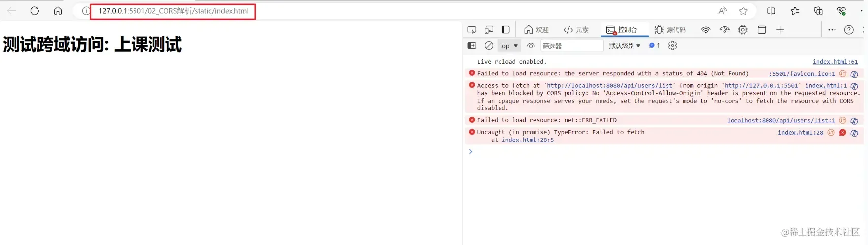Show the console sidebar
This screenshot has width=868, height=245.
click(472, 46)
